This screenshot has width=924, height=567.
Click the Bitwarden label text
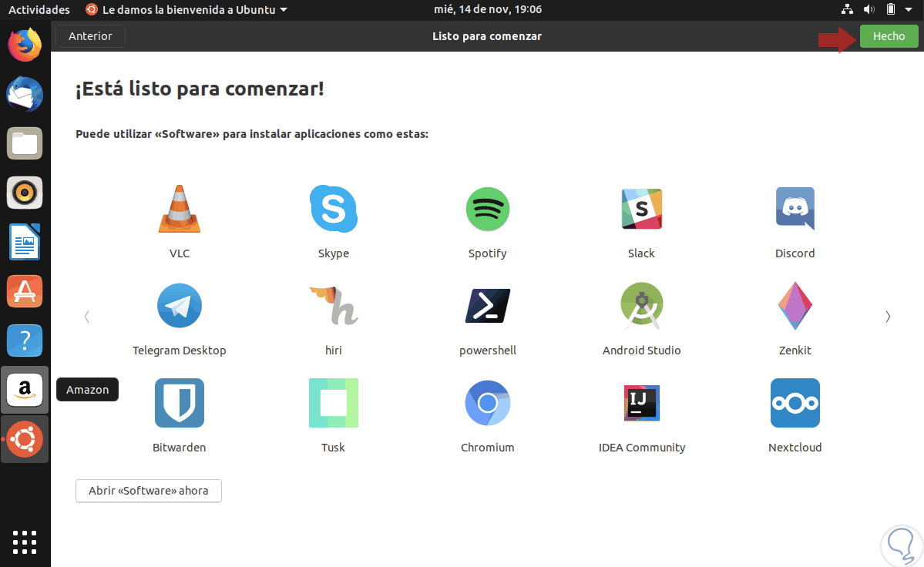179,448
